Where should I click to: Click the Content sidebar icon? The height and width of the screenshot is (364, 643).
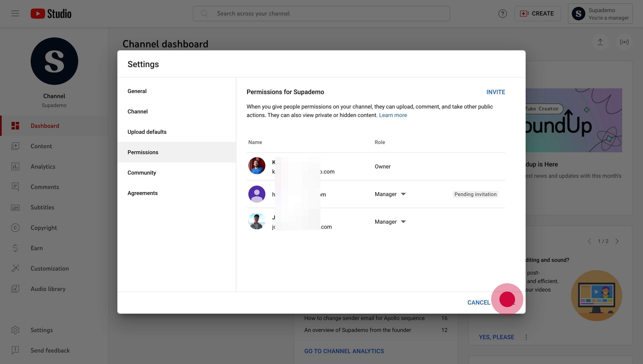click(x=15, y=146)
